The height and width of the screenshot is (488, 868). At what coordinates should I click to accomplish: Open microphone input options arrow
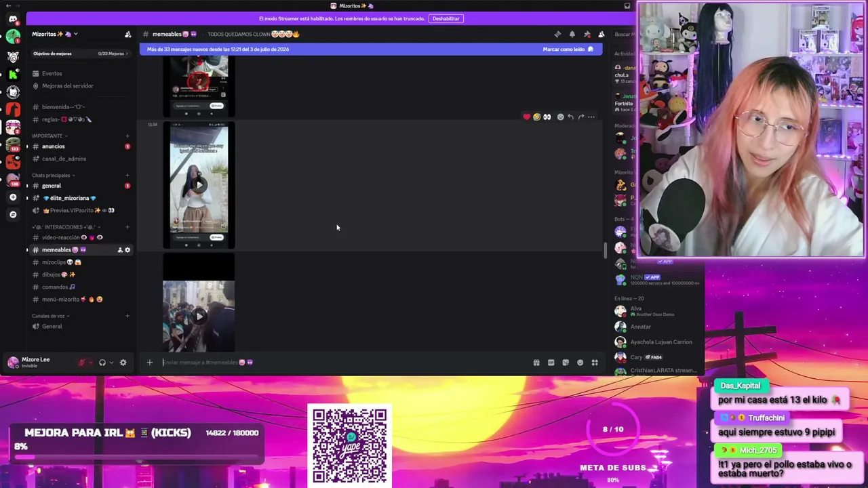click(x=91, y=363)
